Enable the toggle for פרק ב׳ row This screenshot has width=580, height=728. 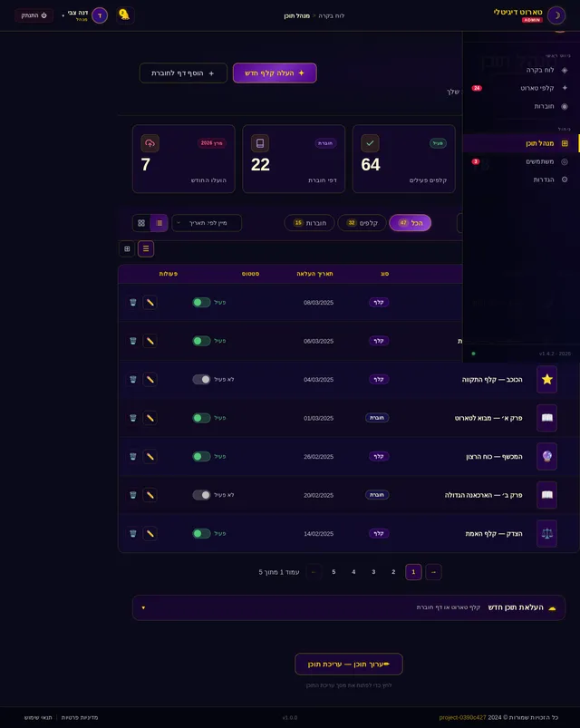click(201, 495)
